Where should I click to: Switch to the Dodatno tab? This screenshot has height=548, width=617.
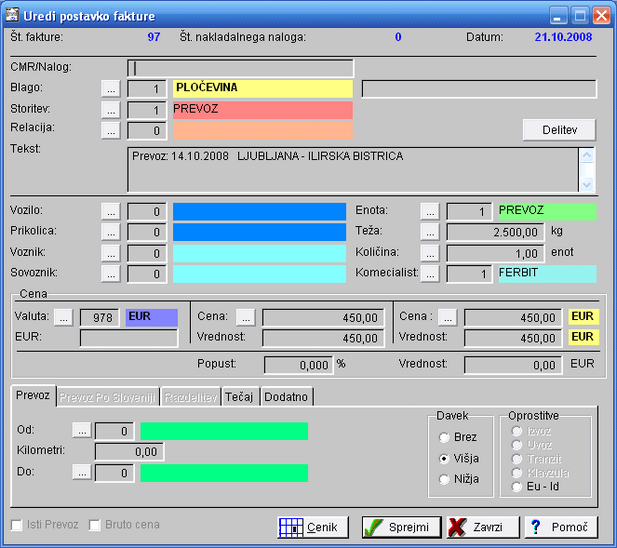click(x=286, y=397)
